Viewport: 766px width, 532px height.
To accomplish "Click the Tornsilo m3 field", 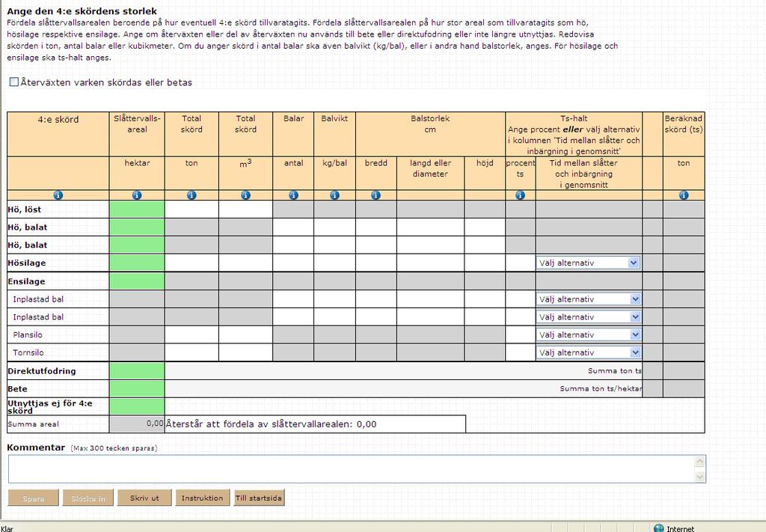I will [x=245, y=352].
